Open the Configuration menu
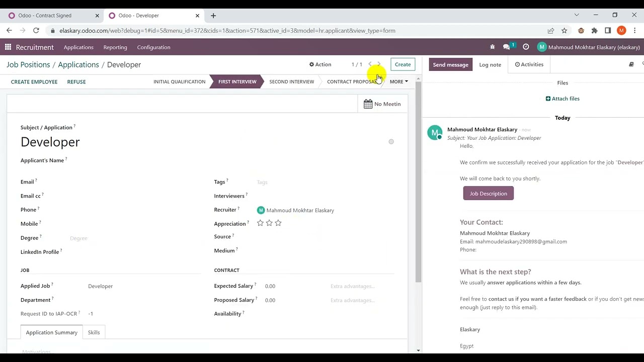644x362 pixels. [x=153, y=47]
